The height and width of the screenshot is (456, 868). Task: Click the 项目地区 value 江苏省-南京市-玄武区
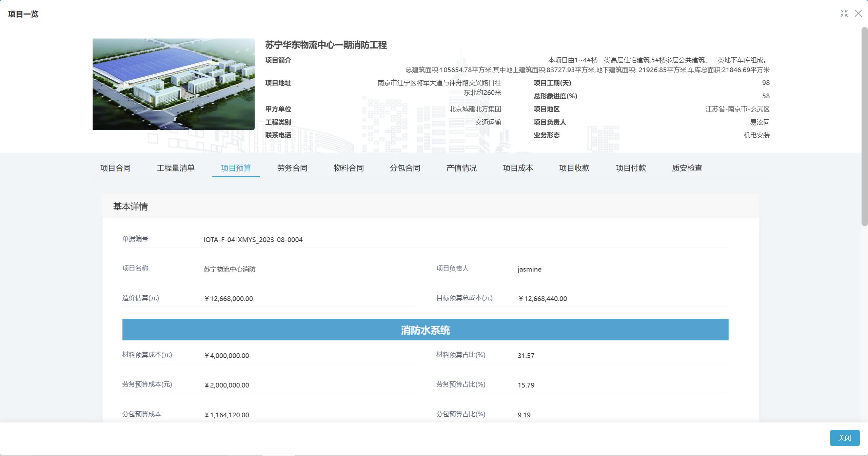[737, 109]
